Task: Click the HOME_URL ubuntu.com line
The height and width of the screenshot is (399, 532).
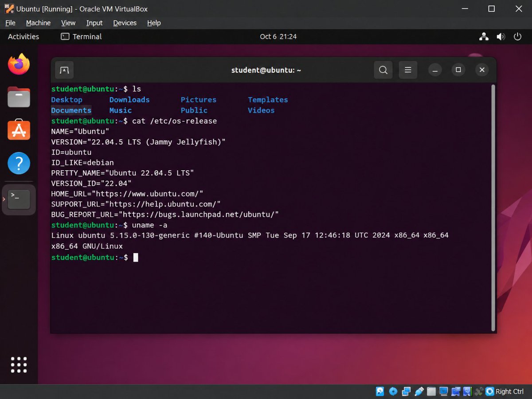Action: pyautogui.click(x=127, y=194)
